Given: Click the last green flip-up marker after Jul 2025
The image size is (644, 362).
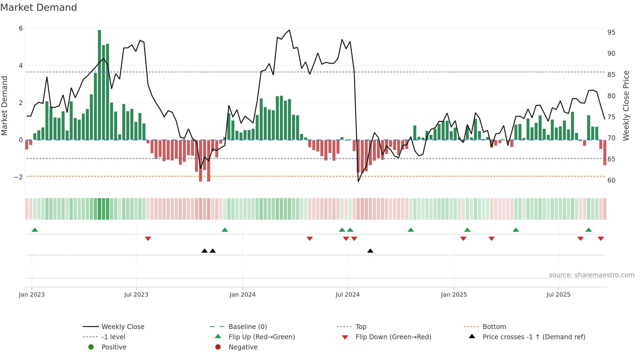Looking at the screenshot, I should click(x=589, y=230).
